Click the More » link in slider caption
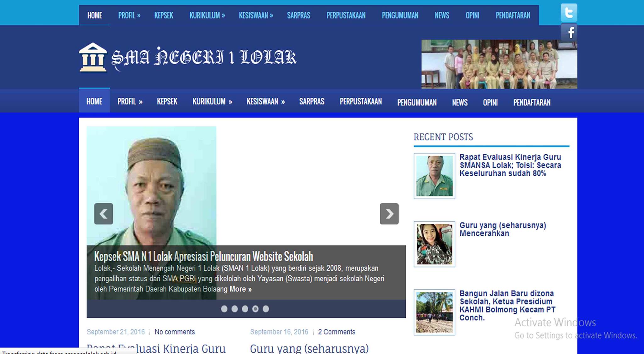 (241, 289)
